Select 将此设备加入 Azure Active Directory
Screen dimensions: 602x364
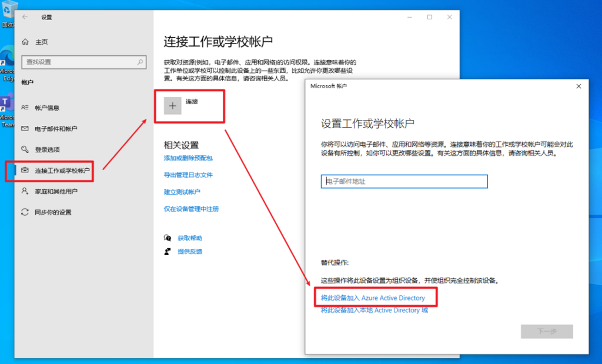373,298
